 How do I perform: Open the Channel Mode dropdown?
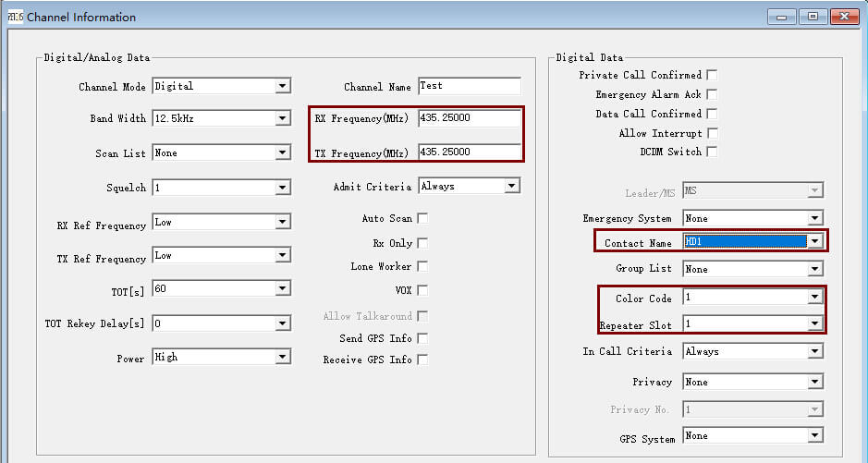pos(283,87)
